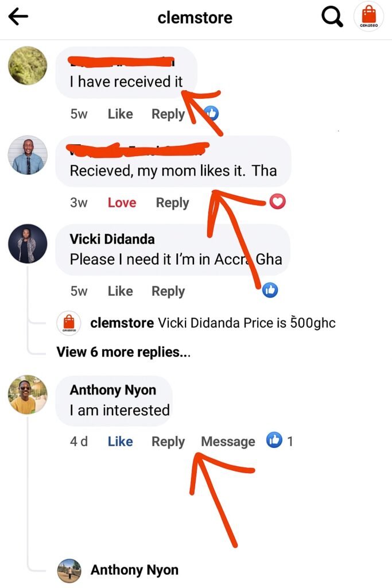Open Anthony Nyon's small reply avatar at bottom
Viewport: 392px width, 588px height.
[x=69, y=570]
